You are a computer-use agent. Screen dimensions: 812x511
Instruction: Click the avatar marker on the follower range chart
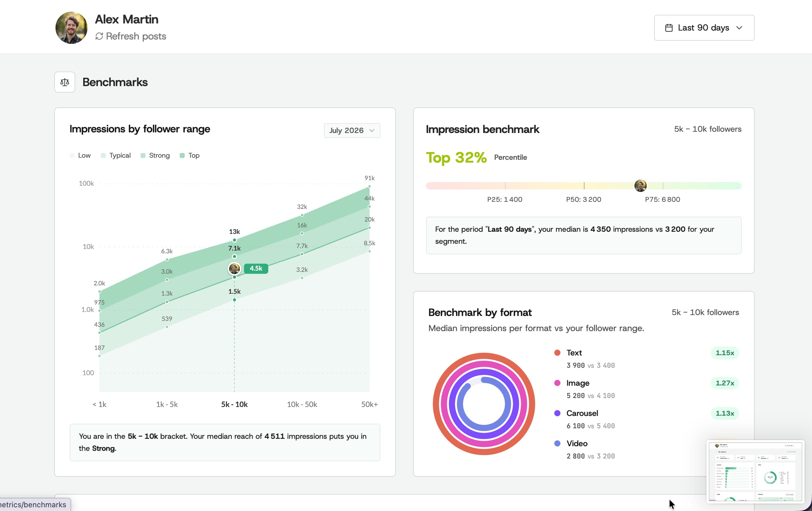(234, 269)
